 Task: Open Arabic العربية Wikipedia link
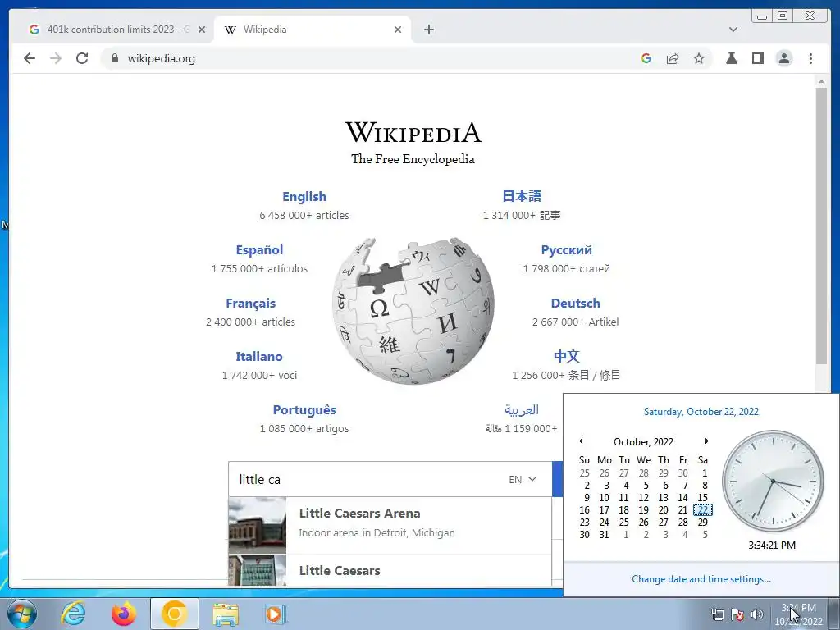[521, 410]
